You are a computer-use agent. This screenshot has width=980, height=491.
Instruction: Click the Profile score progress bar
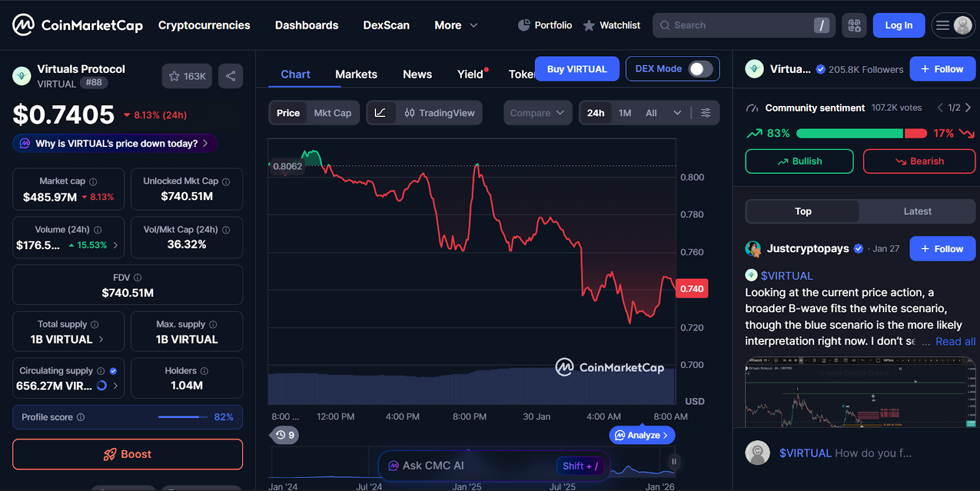click(183, 417)
